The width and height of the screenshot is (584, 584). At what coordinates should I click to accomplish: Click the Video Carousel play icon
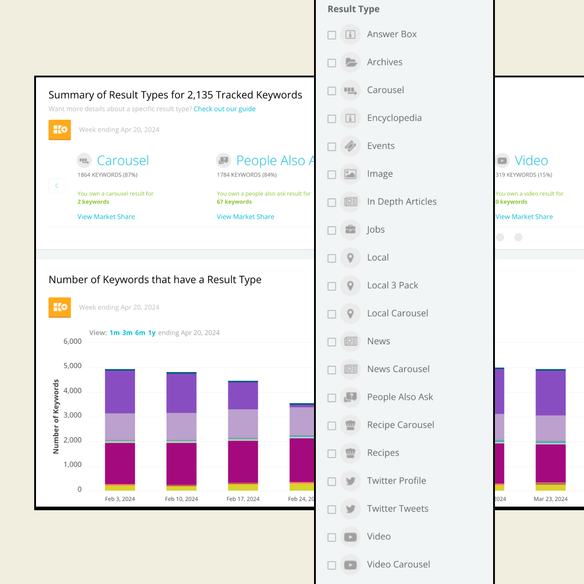[x=350, y=565]
